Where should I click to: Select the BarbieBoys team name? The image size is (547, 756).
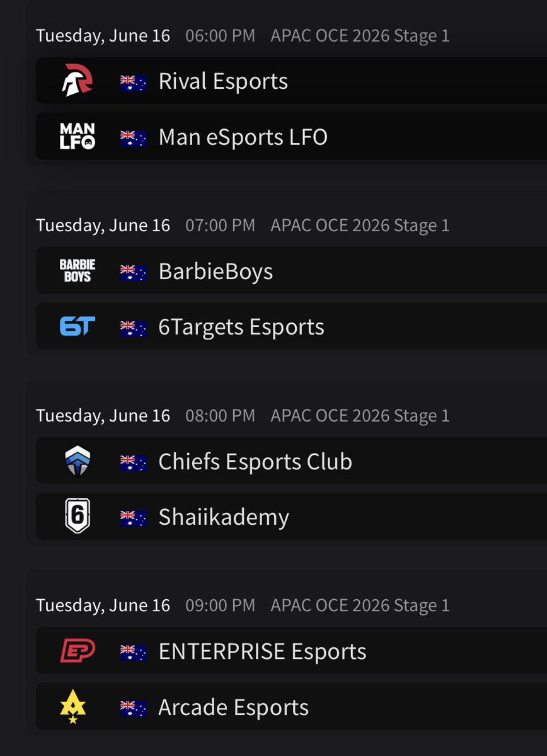pyautogui.click(x=216, y=272)
